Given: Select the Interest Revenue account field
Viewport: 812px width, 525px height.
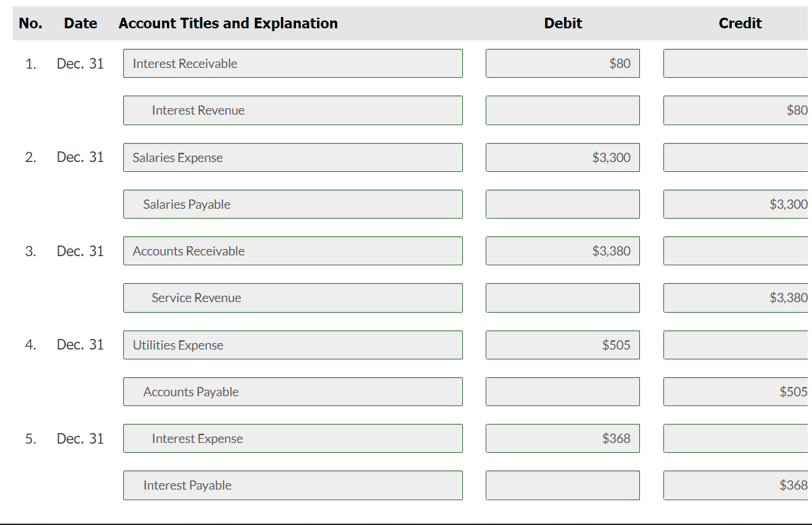Looking at the screenshot, I should (292, 110).
